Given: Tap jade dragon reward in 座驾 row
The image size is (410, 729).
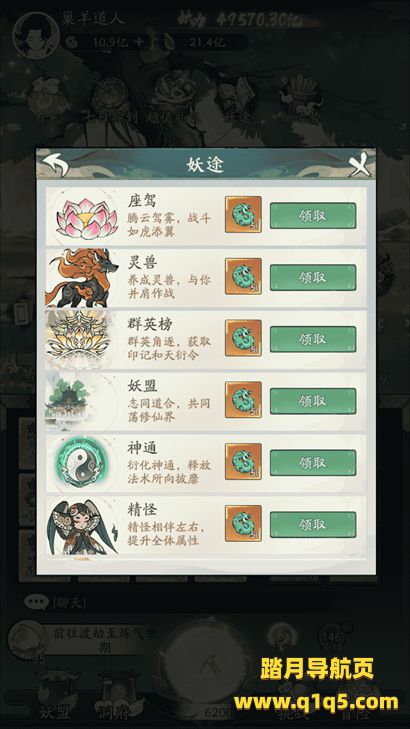Looking at the screenshot, I should click(x=243, y=214).
